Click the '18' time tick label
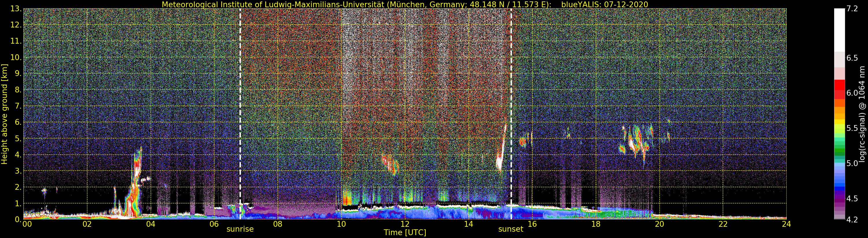This screenshot has width=868, height=238. pyautogui.click(x=596, y=224)
